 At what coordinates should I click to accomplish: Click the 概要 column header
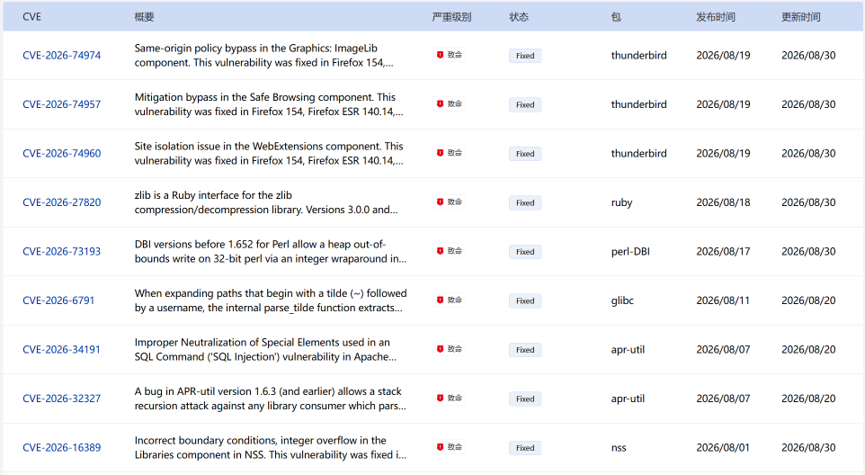pyautogui.click(x=144, y=17)
